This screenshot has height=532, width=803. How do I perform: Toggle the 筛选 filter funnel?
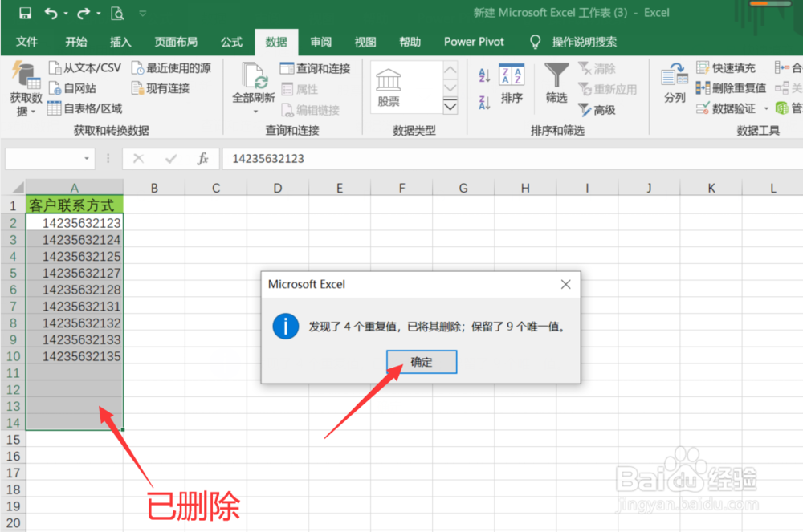pyautogui.click(x=556, y=83)
